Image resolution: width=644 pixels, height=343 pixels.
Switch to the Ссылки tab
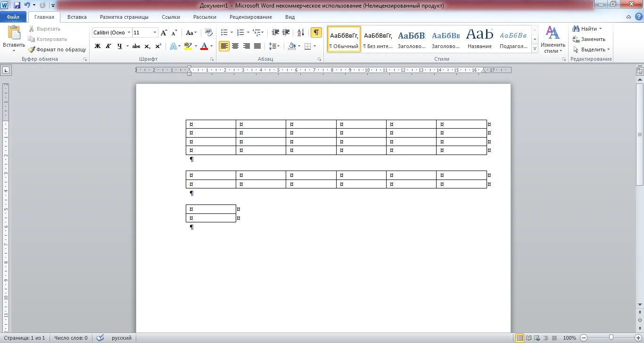click(x=171, y=17)
